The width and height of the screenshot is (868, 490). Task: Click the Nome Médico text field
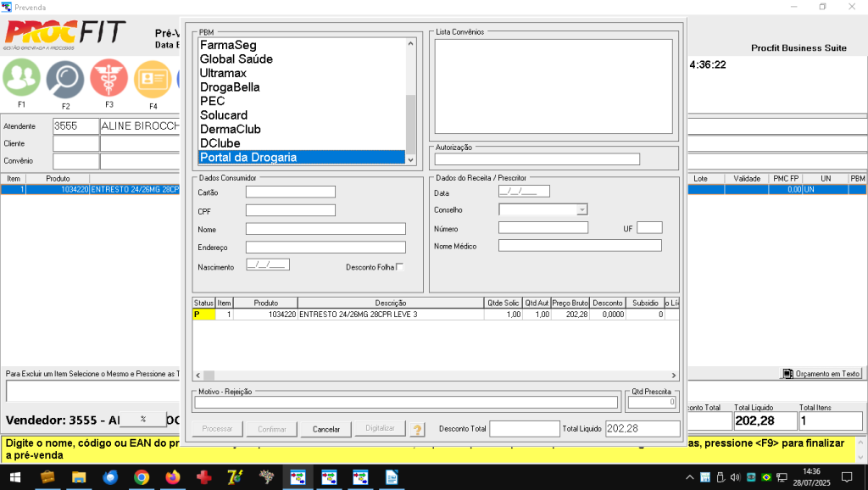(x=580, y=246)
